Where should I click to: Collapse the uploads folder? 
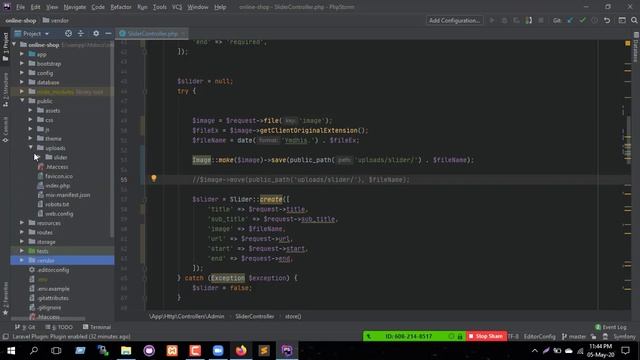click(31, 148)
